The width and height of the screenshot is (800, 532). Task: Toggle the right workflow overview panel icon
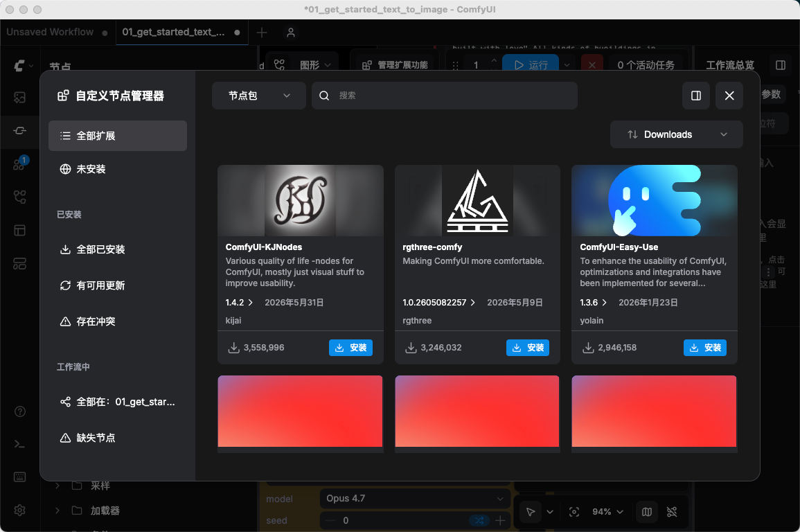(780, 65)
